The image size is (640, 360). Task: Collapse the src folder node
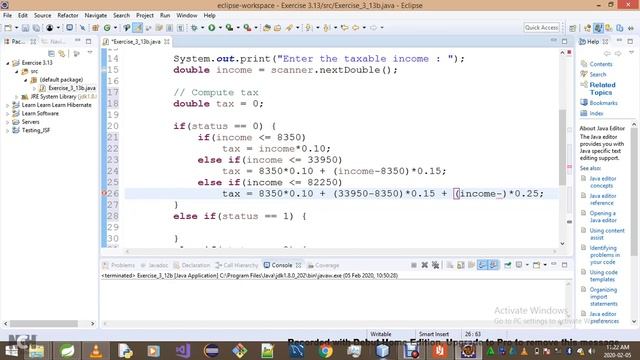click(17, 71)
